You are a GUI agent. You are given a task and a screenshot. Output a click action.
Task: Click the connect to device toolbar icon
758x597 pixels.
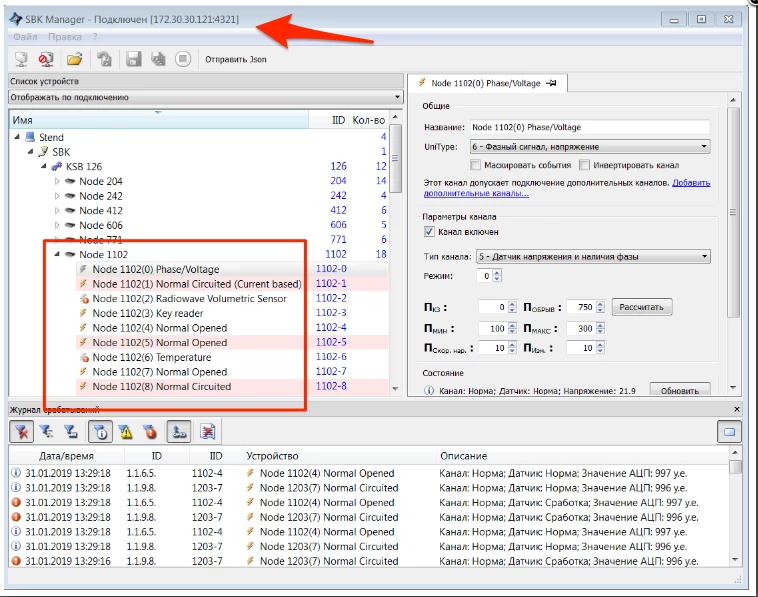[x=21, y=59]
